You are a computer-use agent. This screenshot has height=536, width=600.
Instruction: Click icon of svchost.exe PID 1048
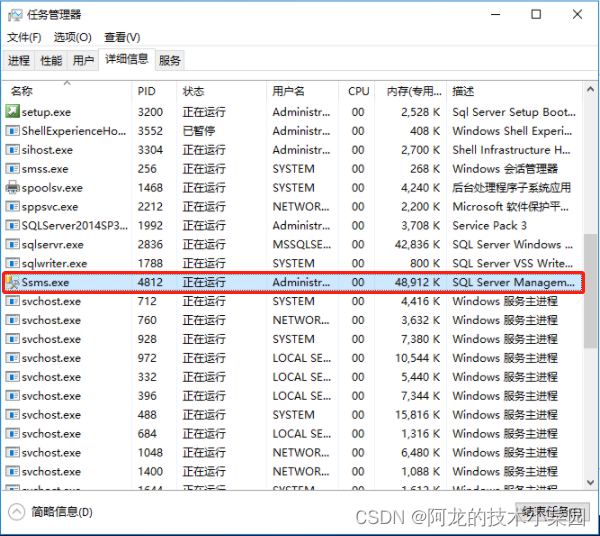[x=12, y=453]
